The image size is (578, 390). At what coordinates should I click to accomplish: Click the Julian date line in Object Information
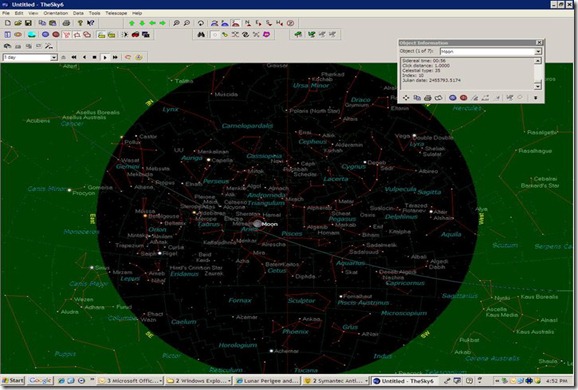click(432, 80)
